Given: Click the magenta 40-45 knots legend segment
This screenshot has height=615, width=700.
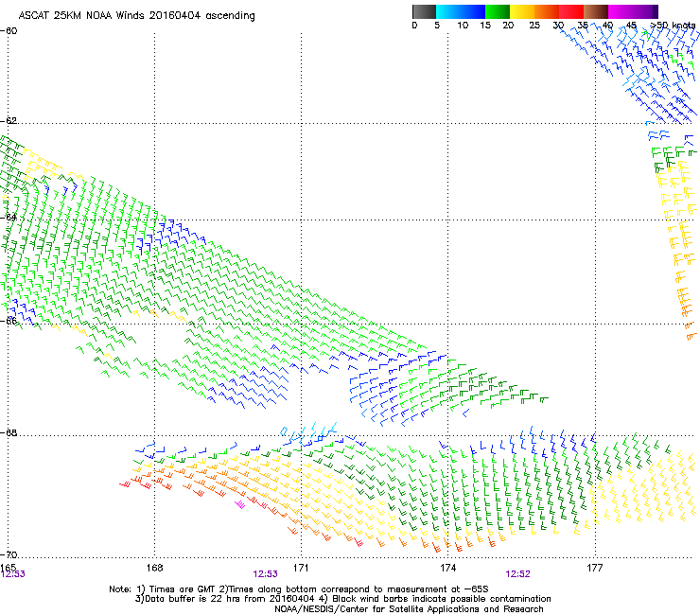Looking at the screenshot, I should click(621, 11).
